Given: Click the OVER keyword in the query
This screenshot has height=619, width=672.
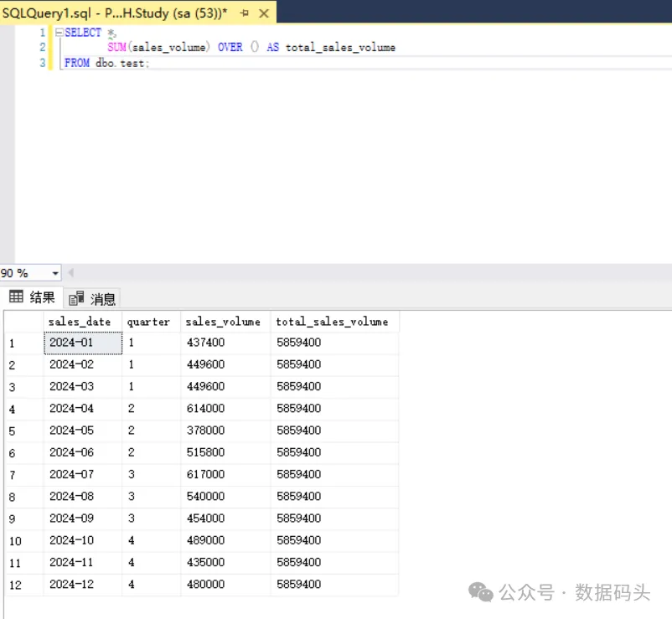Looking at the screenshot, I should coord(230,47).
